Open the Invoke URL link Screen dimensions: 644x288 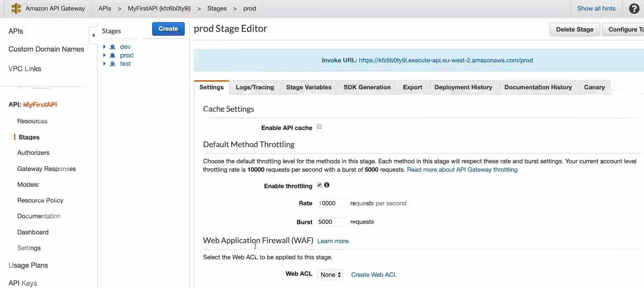pyautogui.click(x=446, y=60)
